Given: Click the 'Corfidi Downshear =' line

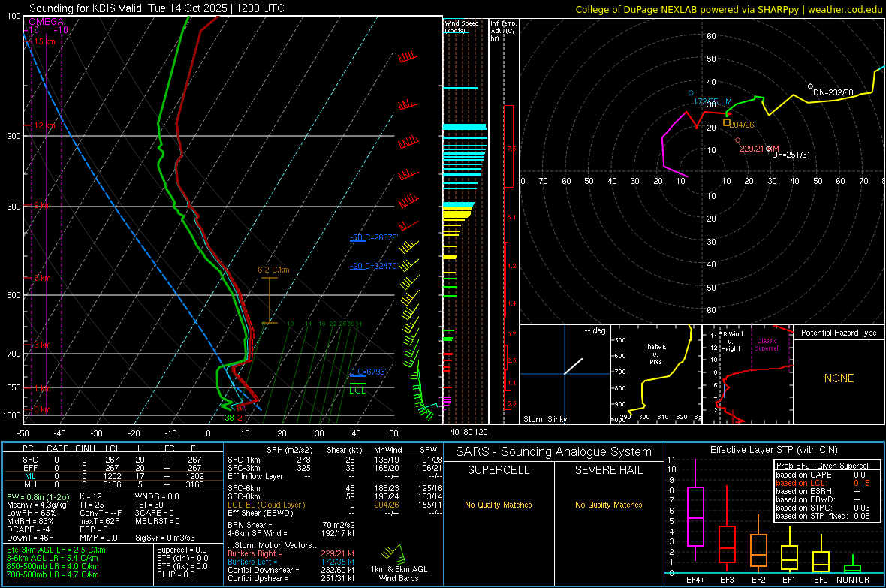Looking at the screenshot, I should click(291, 570).
